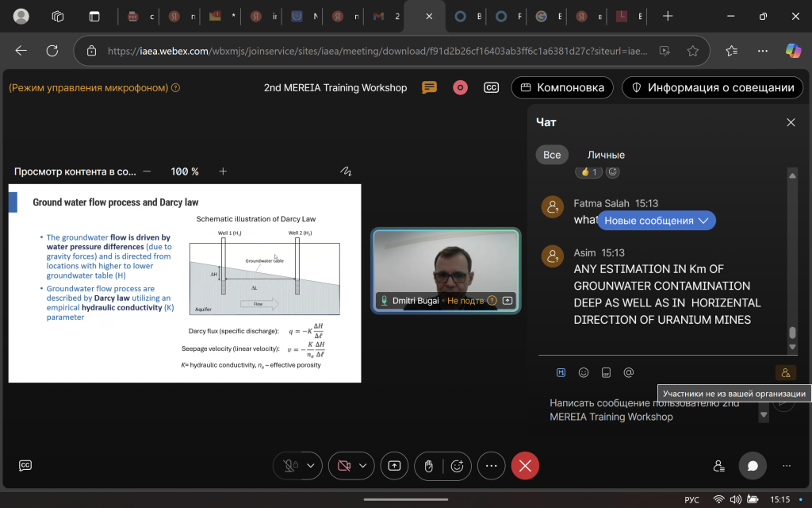
Task: Click the raise hand icon
Action: pyautogui.click(x=428, y=466)
